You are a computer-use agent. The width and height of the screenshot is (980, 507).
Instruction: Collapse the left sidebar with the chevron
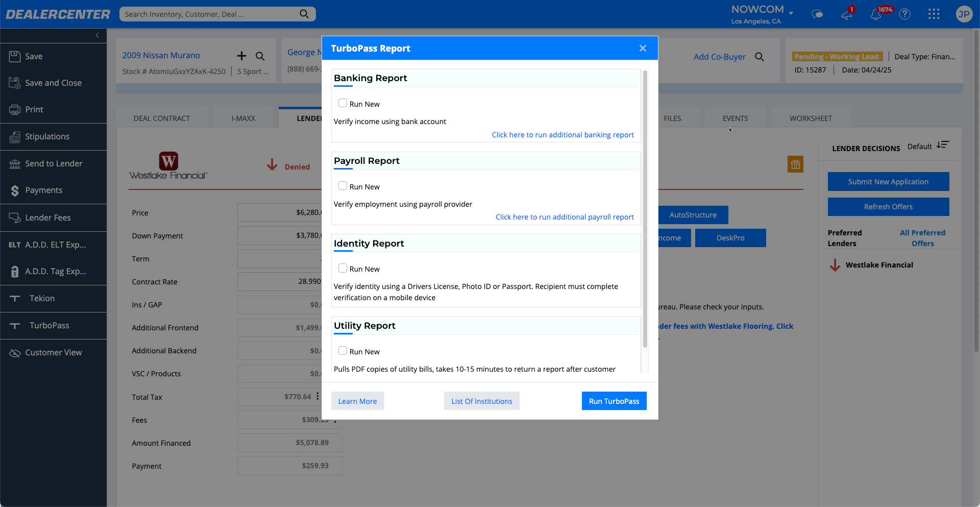[x=97, y=35]
